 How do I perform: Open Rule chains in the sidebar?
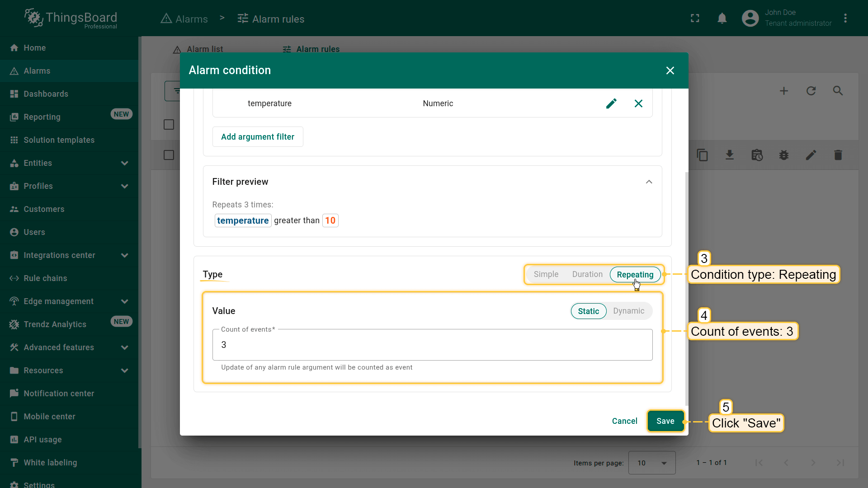click(45, 278)
